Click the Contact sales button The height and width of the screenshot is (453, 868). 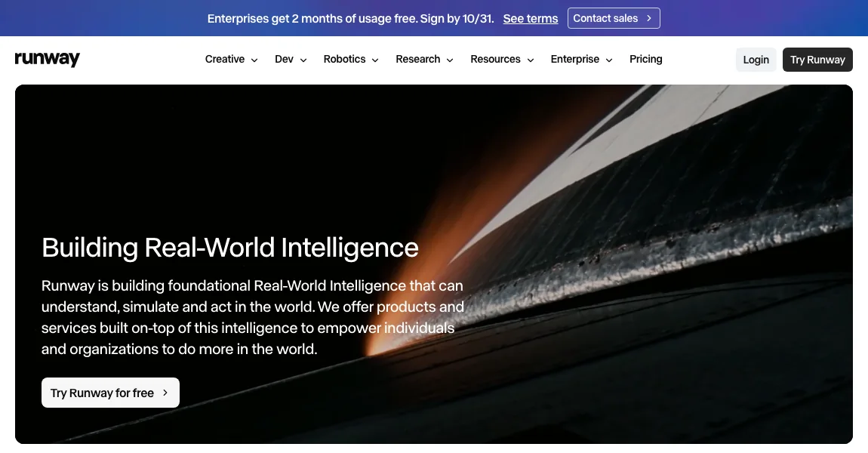pyautogui.click(x=614, y=18)
